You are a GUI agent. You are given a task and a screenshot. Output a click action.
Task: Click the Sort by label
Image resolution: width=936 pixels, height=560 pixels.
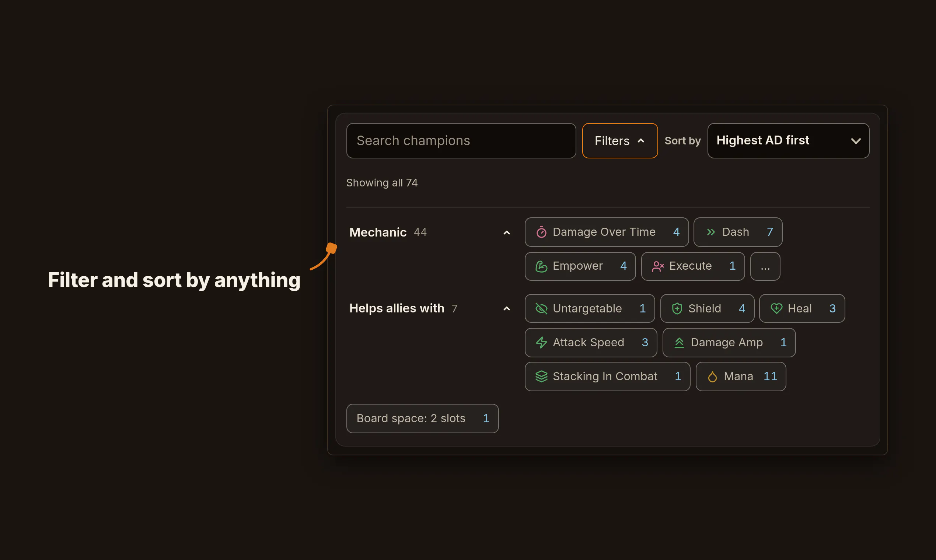pyautogui.click(x=682, y=141)
